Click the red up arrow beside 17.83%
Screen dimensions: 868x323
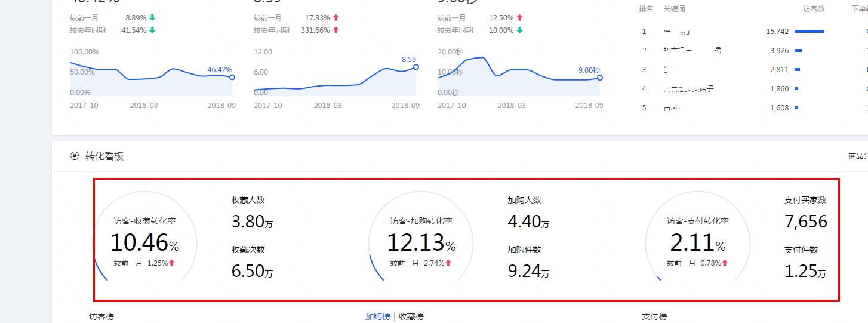[x=336, y=18]
